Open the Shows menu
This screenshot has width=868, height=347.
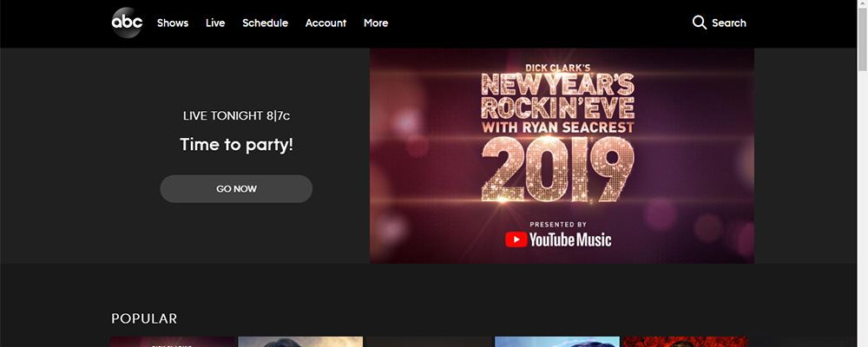[x=173, y=23]
